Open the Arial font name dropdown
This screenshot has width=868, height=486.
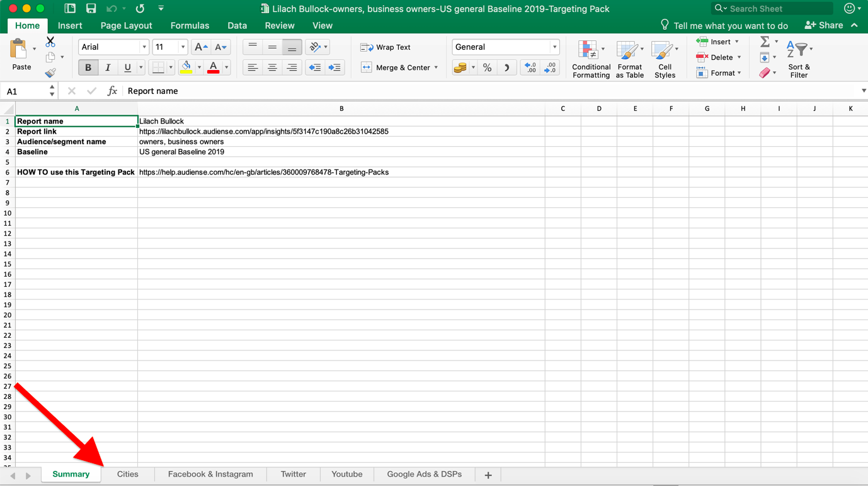tap(144, 47)
